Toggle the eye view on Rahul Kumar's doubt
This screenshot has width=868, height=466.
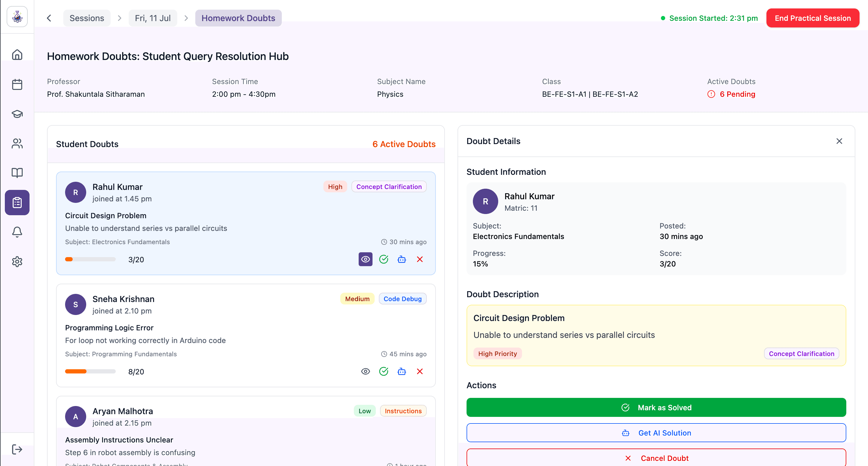(x=366, y=259)
